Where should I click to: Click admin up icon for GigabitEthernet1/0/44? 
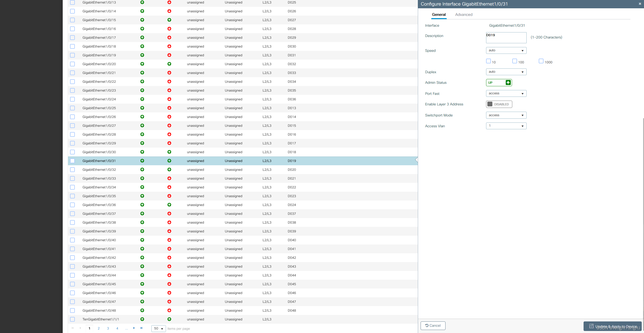tap(142, 275)
